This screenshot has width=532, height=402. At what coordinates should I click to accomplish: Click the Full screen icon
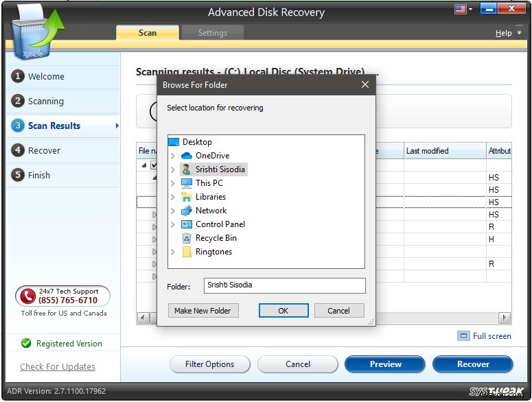[463, 336]
